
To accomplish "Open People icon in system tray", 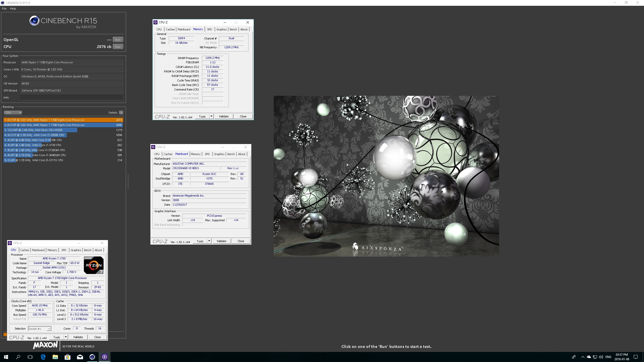I will (x=574, y=357).
